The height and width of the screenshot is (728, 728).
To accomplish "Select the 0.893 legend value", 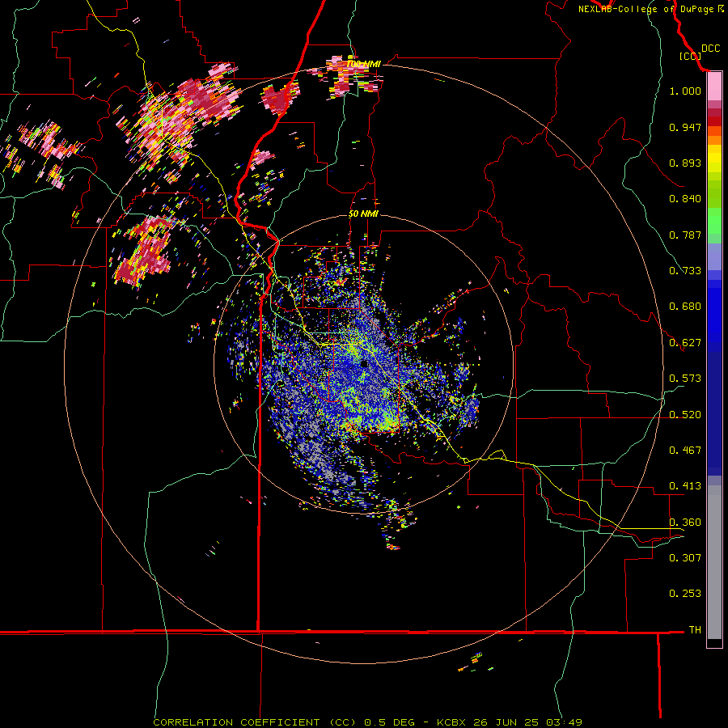I will (x=685, y=163).
